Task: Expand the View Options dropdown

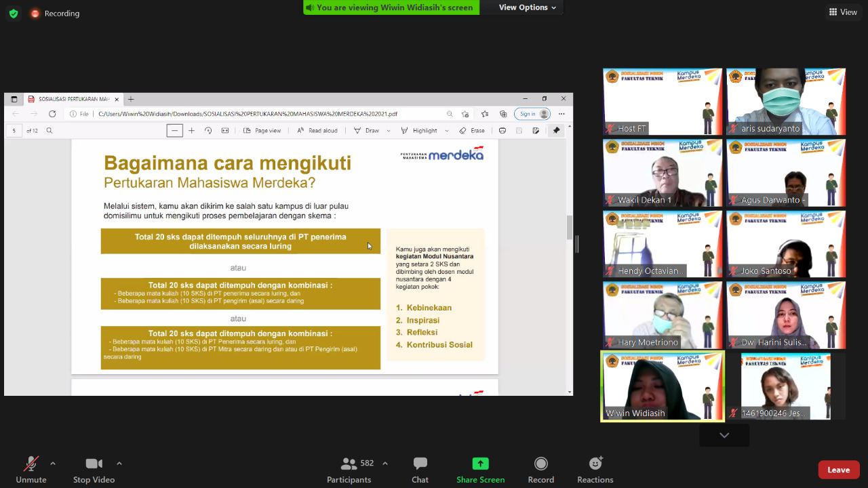Action: point(528,7)
